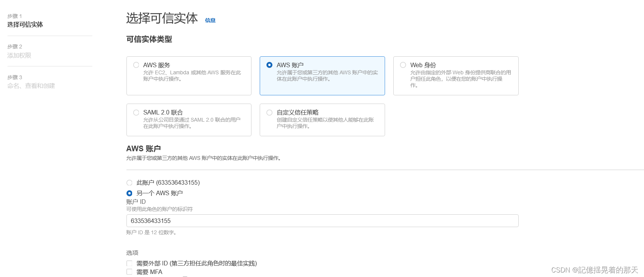Click the 选项 label text
This screenshot has width=644, height=277.
pos(132,253)
